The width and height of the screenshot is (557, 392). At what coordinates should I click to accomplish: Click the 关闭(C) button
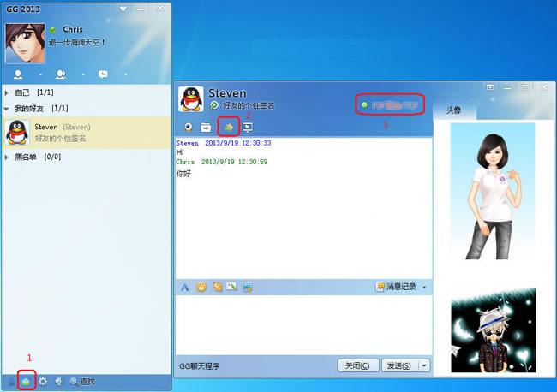click(357, 365)
